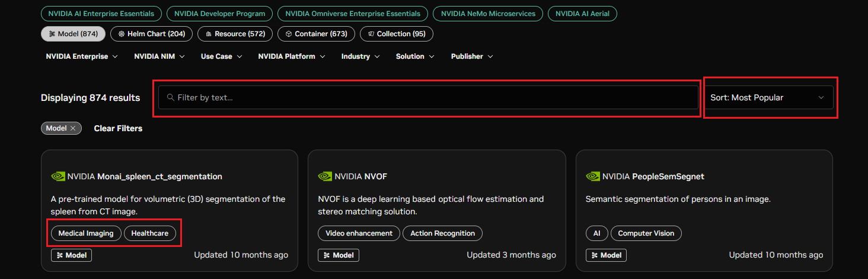Select NVIDIA AI Enterprise Essentials tag

101,14
